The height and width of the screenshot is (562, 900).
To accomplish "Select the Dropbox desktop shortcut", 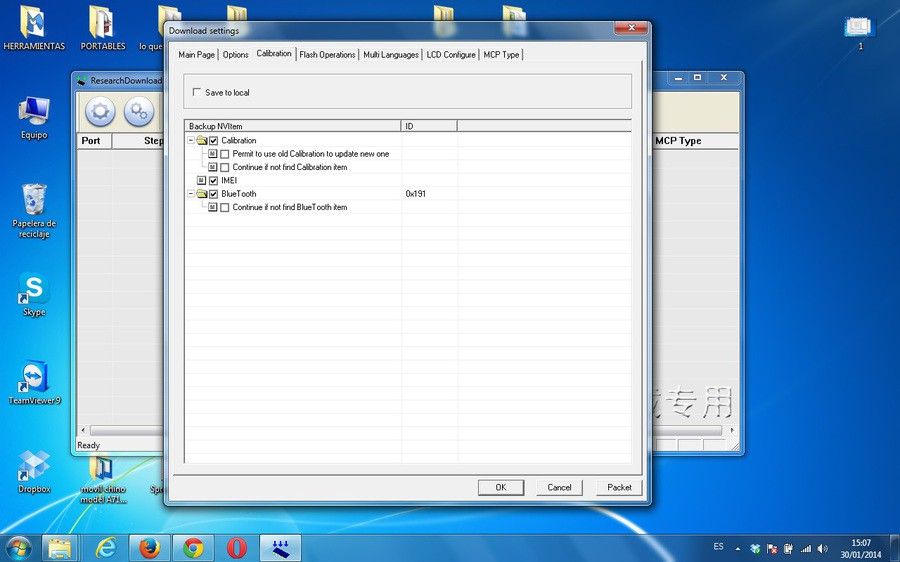I will pyautogui.click(x=34, y=471).
